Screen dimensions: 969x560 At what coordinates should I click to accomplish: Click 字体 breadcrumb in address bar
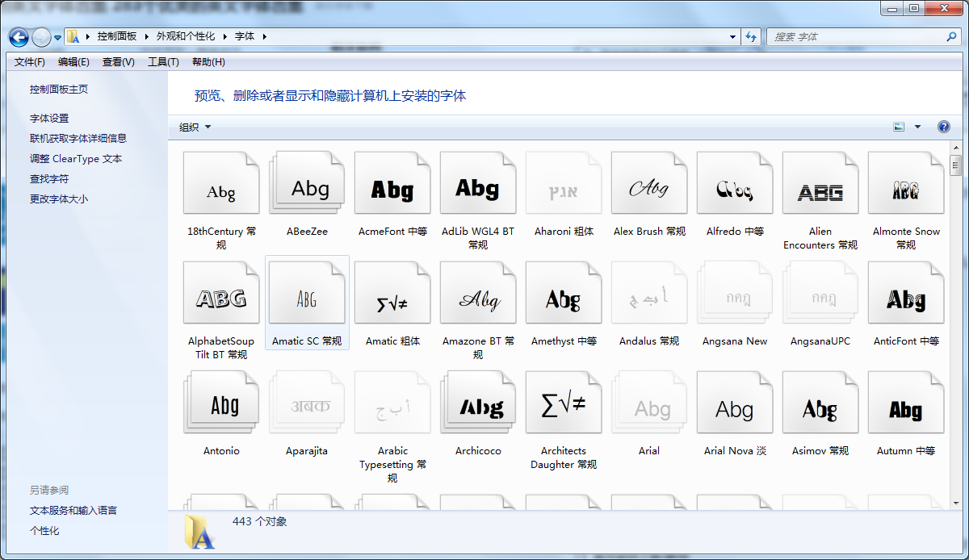click(x=245, y=37)
